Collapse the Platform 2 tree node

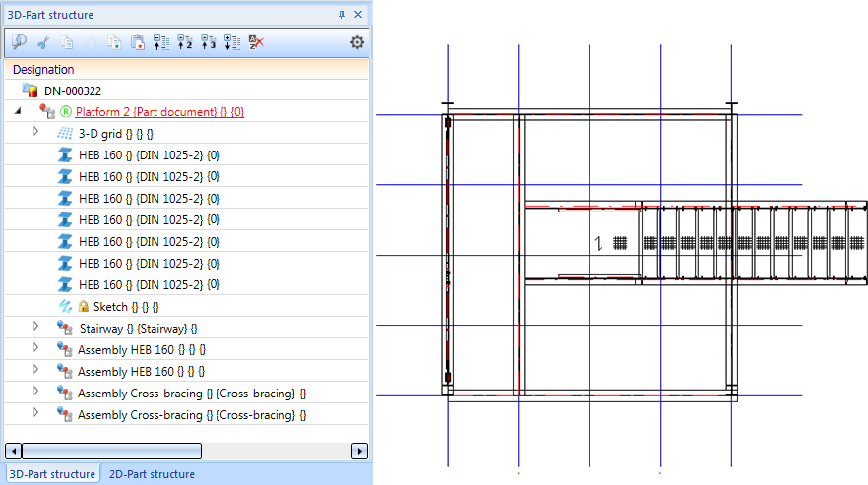[x=18, y=111]
